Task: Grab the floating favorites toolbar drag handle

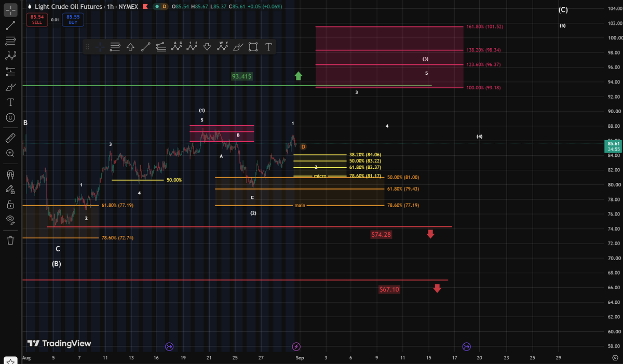Action: click(87, 47)
